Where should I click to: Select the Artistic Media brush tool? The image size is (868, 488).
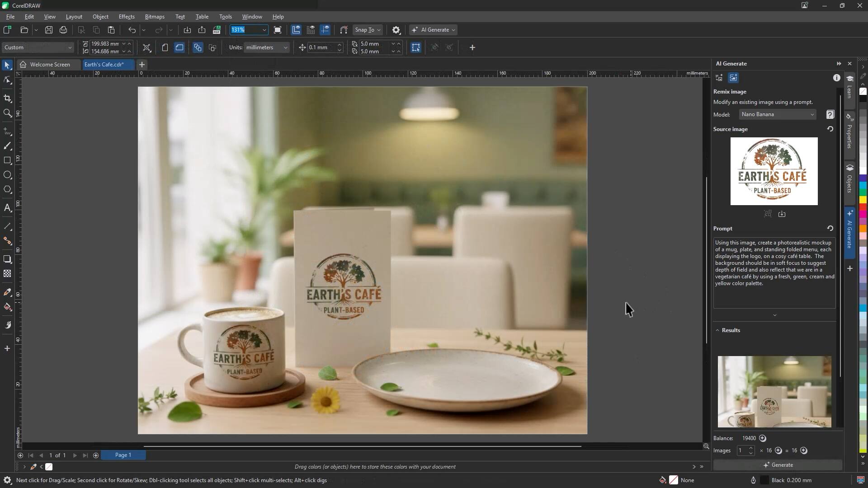[7, 146]
